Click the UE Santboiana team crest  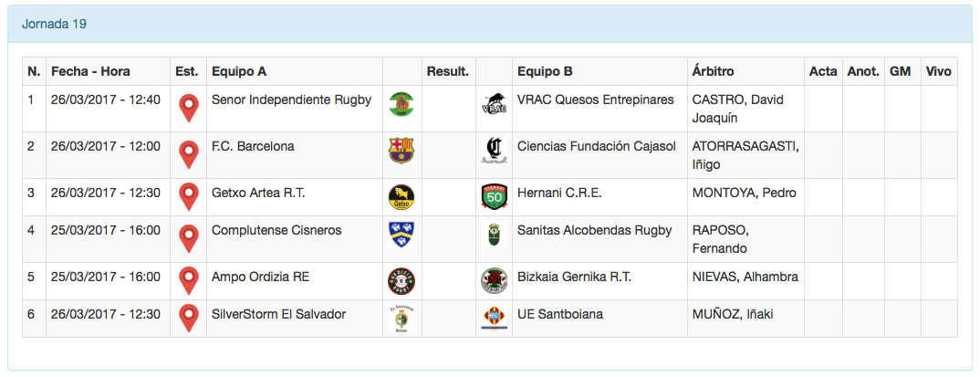click(494, 318)
